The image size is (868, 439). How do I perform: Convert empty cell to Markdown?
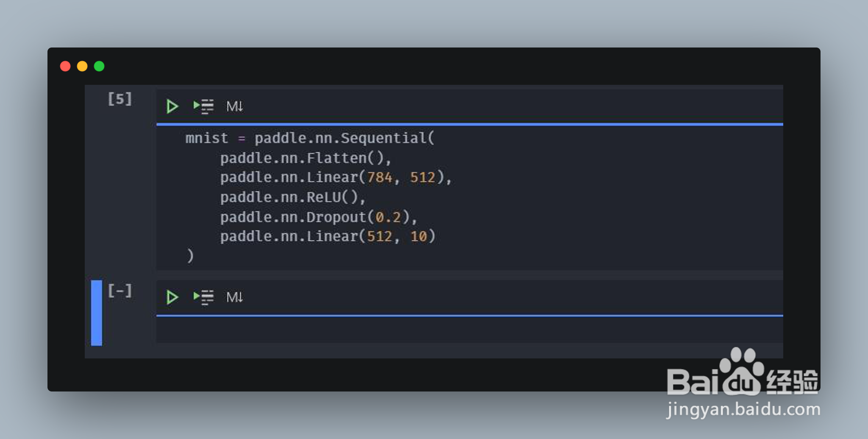pos(234,297)
